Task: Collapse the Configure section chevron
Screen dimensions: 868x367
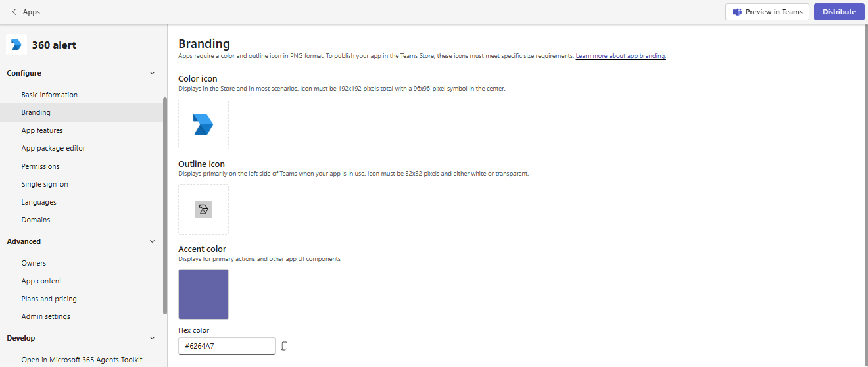Action: click(153, 73)
